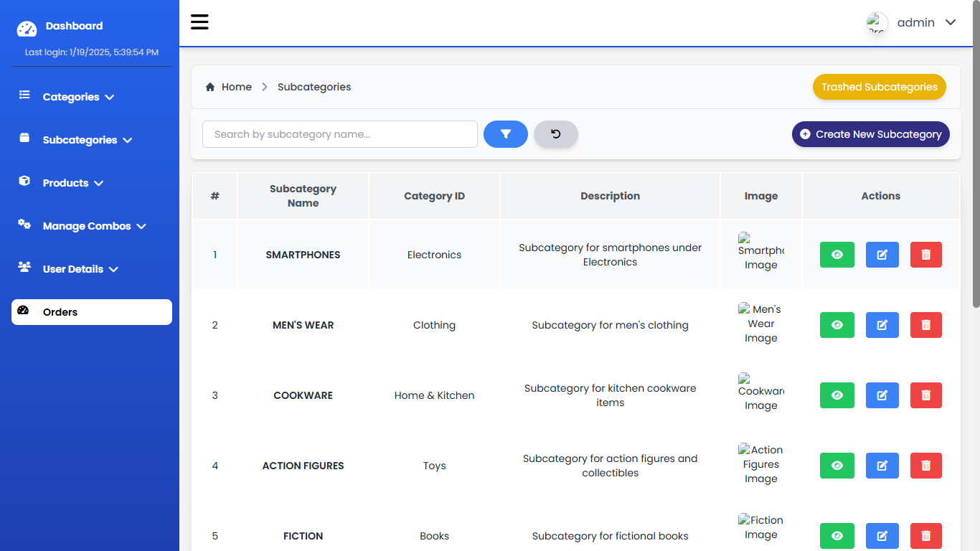Click the Orders gauge icon
Image resolution: width=980 pixels, height=551 pixels.
[x=23, y=311]
